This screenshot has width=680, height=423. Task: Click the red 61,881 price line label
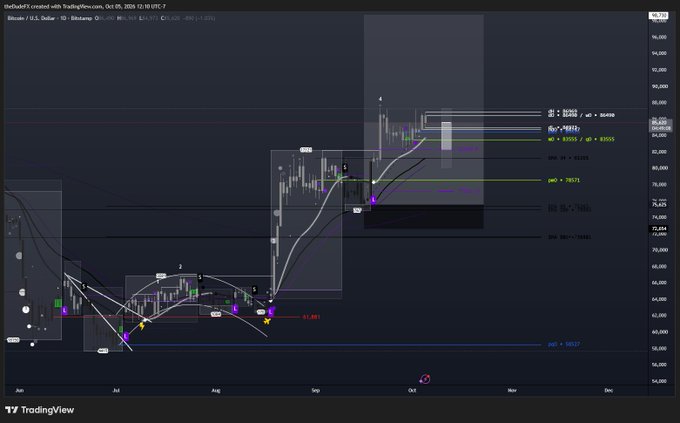click(311, 317)
